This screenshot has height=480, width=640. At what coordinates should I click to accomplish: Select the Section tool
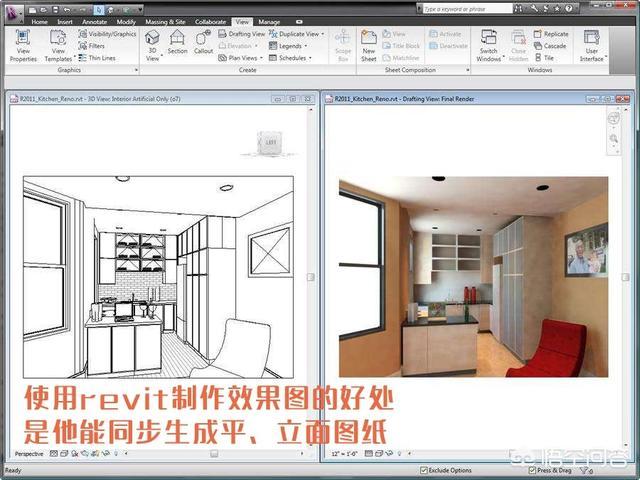178,42
